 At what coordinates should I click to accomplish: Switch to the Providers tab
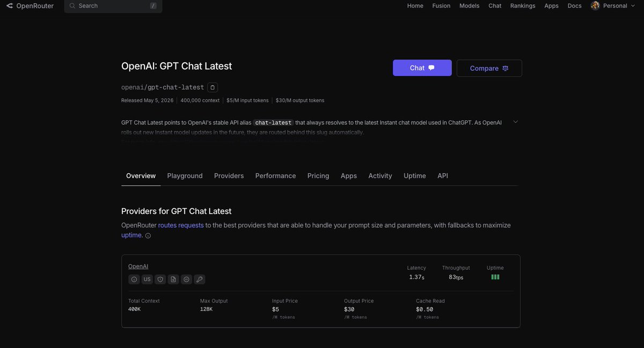tap(229, 176)
